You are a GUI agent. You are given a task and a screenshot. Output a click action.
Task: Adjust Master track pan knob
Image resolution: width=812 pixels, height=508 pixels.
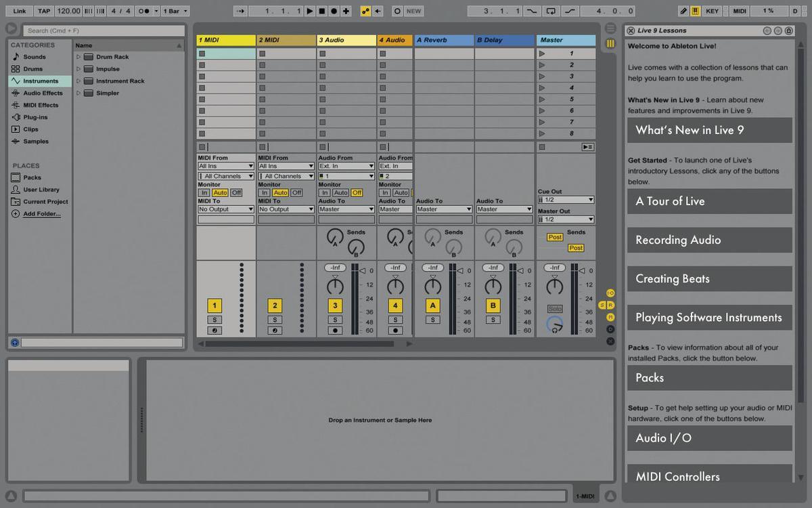555,286
